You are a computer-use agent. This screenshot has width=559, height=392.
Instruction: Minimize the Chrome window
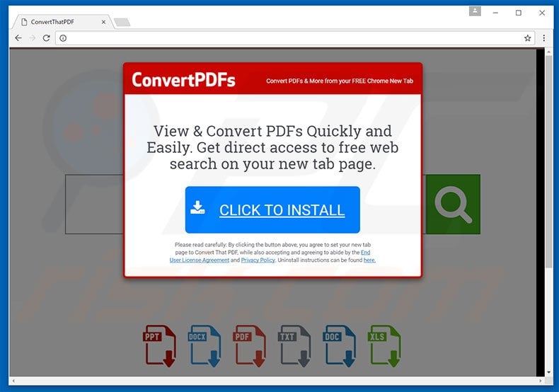(x=495, y=13)
